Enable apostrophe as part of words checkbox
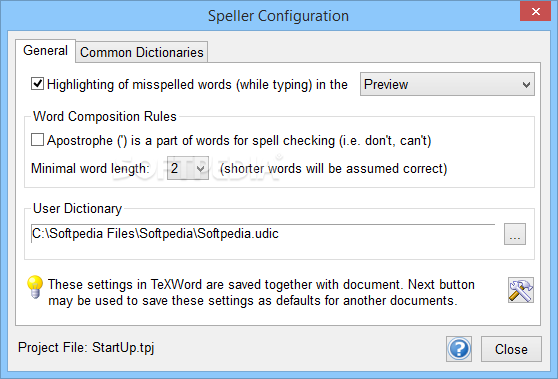Image resolution: width=558 pixels, height=379 pixels. (37, 140)
